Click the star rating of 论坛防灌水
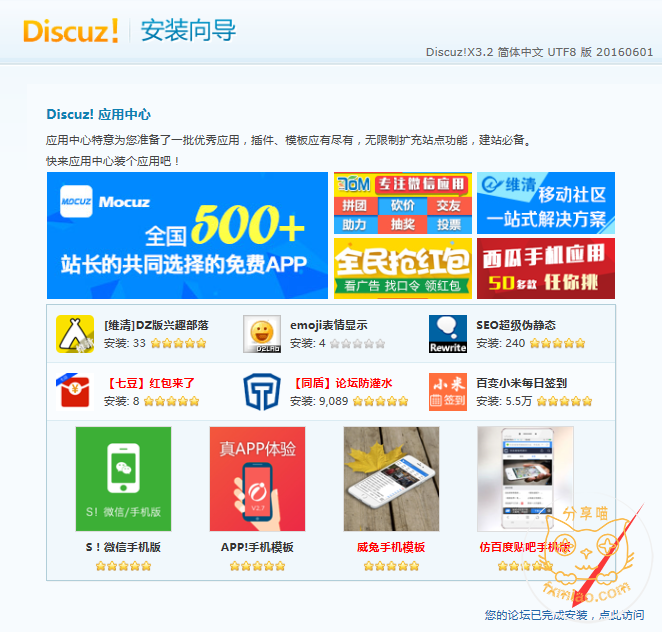The image size is (662, 632). [380, 401]
